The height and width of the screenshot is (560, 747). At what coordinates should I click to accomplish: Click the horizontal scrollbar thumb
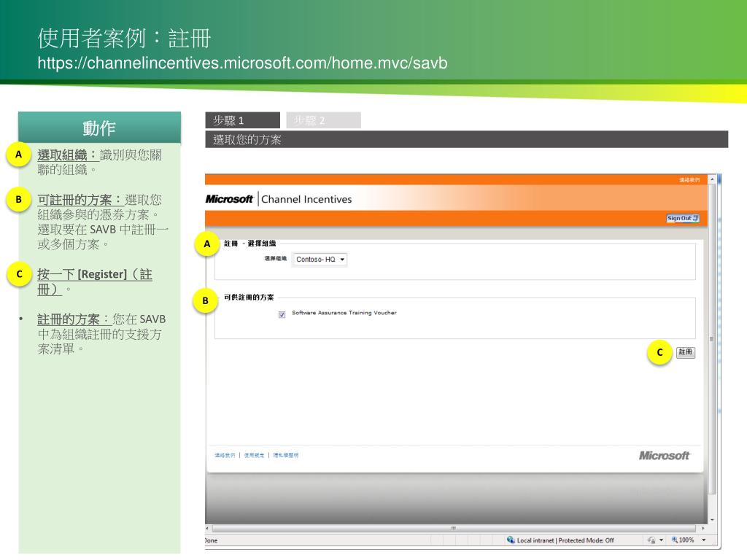coord(454,528)
